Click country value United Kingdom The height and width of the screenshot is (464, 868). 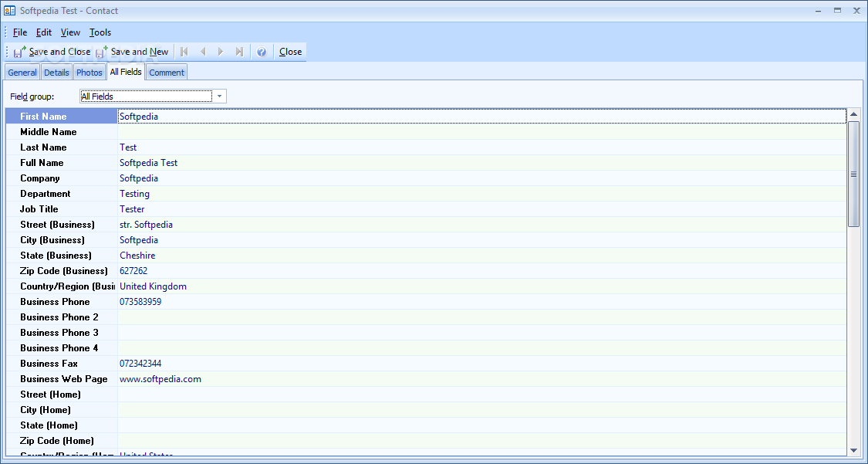tap(481, 286)
